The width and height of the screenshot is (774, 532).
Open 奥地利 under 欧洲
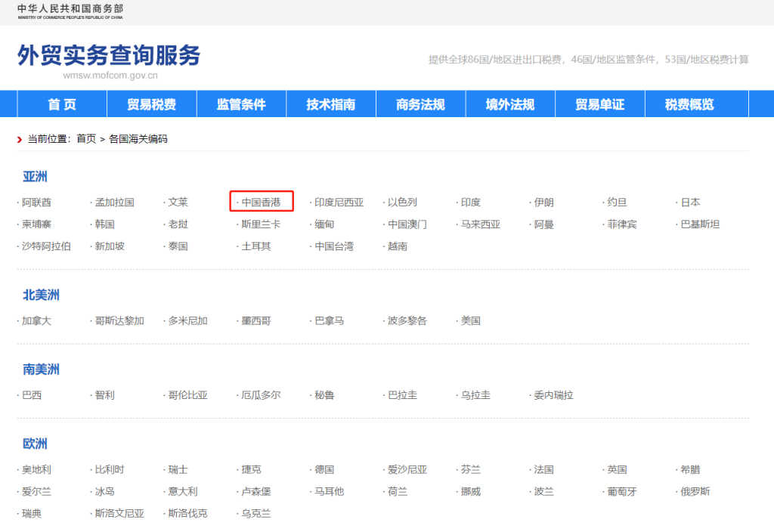tap(36, 470)
